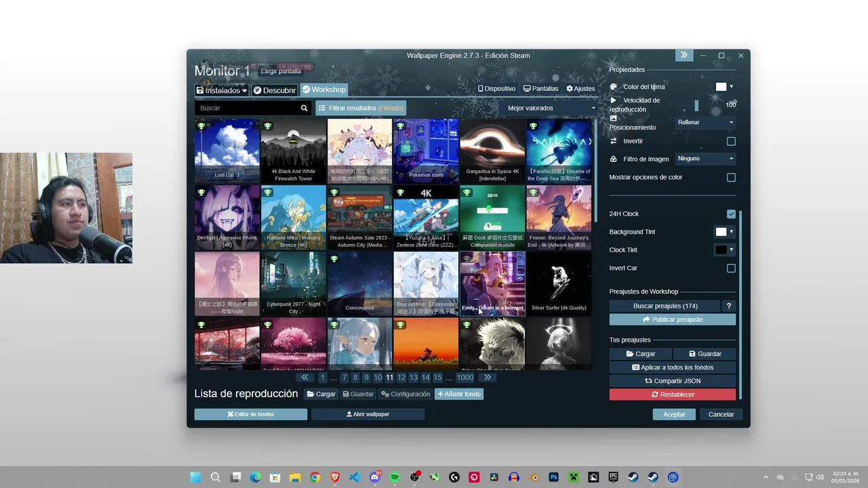Open Discord from the taskbar

point(375,477)
